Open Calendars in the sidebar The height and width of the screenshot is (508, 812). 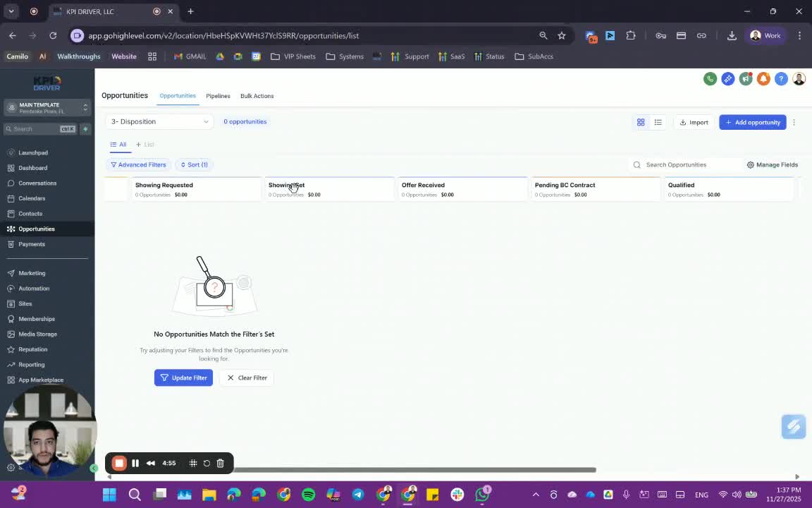32,198
